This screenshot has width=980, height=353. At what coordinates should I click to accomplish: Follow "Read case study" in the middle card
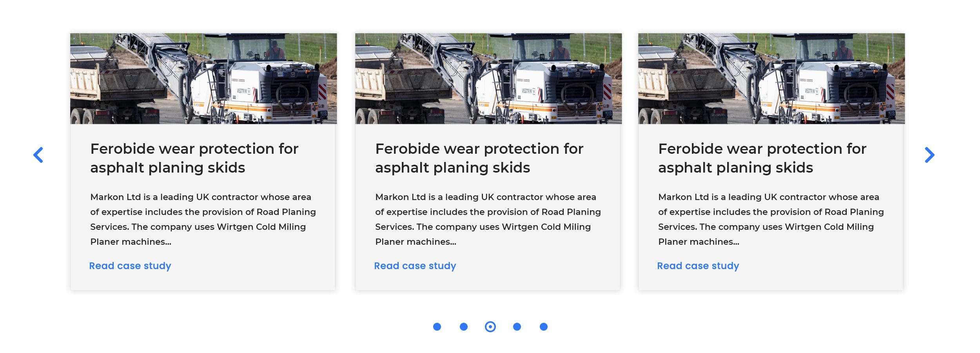[x=415, y=266]
